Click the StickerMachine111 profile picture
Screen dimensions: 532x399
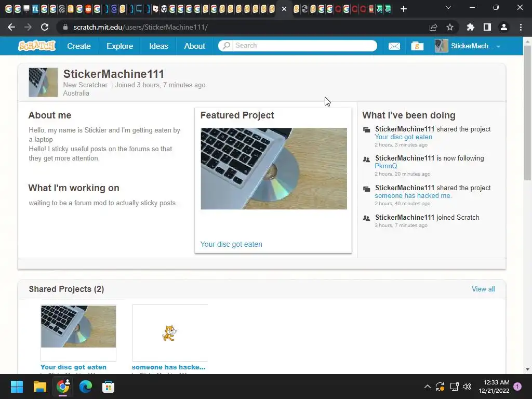pyautogui.click(x=43, y=83)
